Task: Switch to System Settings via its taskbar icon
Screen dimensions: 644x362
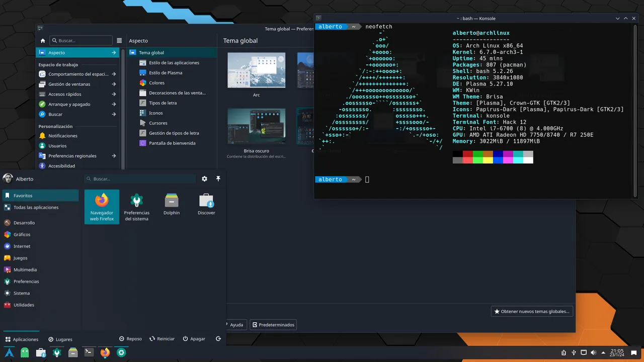Action: pos(57,353)
